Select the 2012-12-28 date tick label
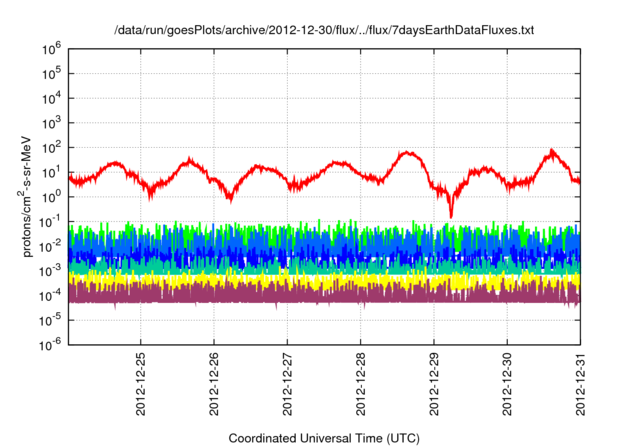The width and height of the screenshot is (640, 448). coord(361,382)
